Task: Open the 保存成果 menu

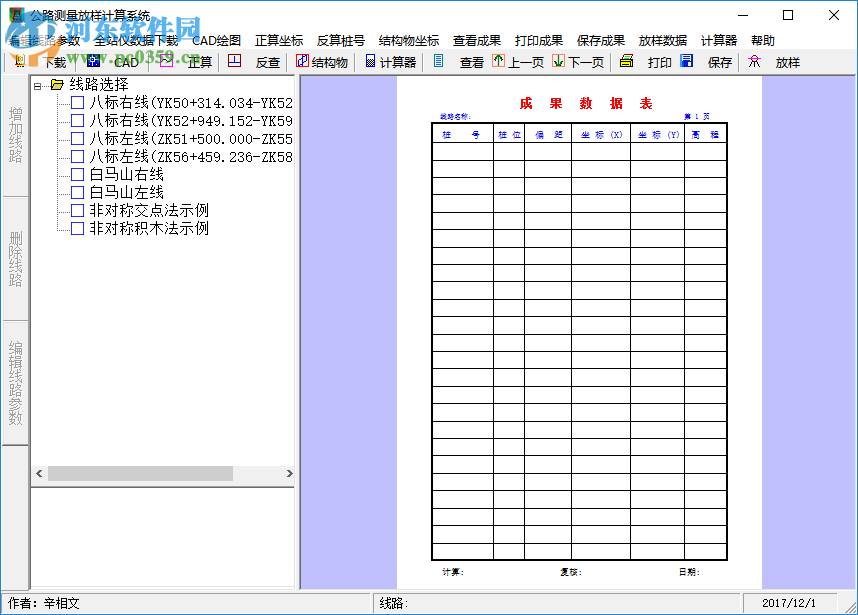Action: coord(600,40)
